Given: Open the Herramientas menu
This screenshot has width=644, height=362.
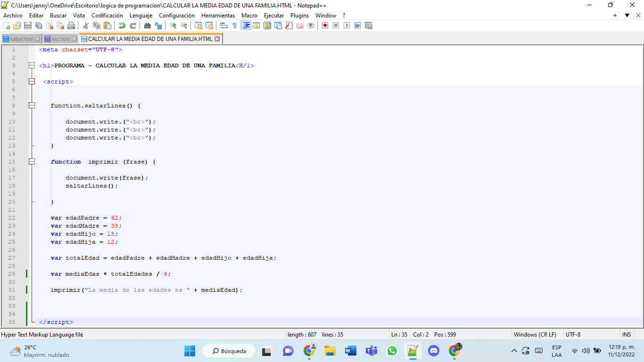Looking at the screenshot, I should (x=218, y=16).
